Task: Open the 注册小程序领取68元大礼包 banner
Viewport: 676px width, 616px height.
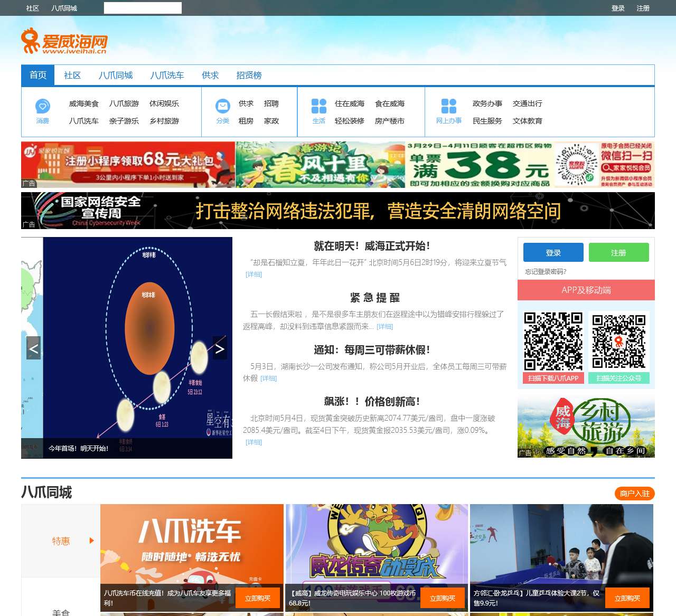Action: pyautogui.click(x=128, y=165)
